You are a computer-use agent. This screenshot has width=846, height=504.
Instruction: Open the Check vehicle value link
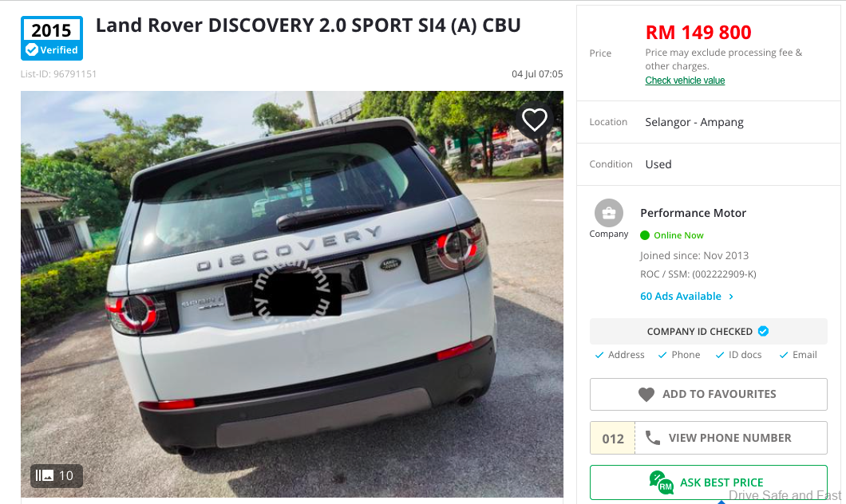(685, 81)
